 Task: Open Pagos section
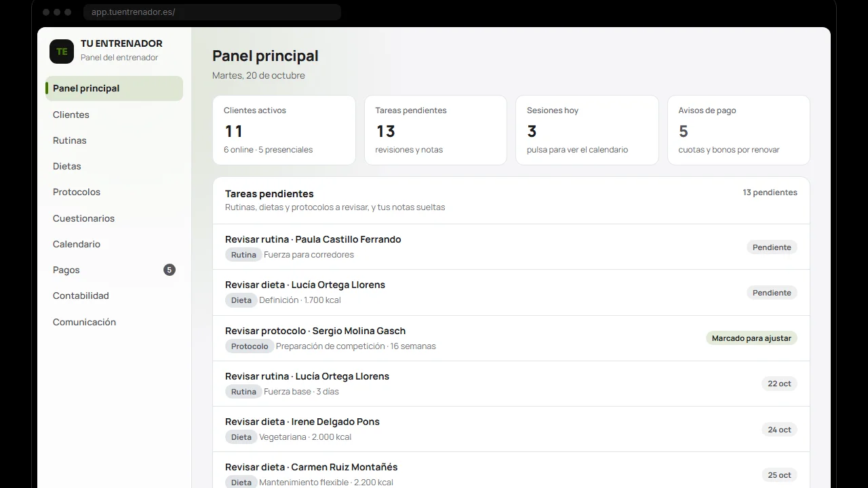114,270
